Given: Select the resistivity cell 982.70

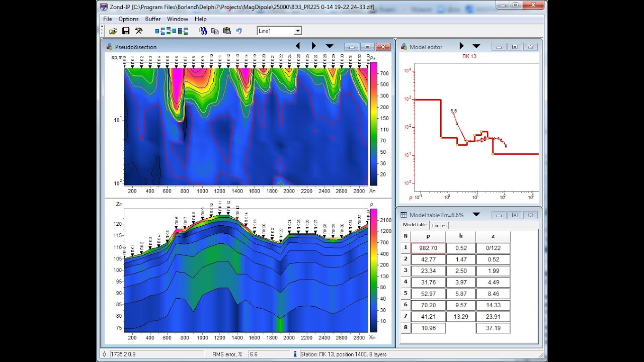Looking at the screenshot, I should tap(428, 248).
